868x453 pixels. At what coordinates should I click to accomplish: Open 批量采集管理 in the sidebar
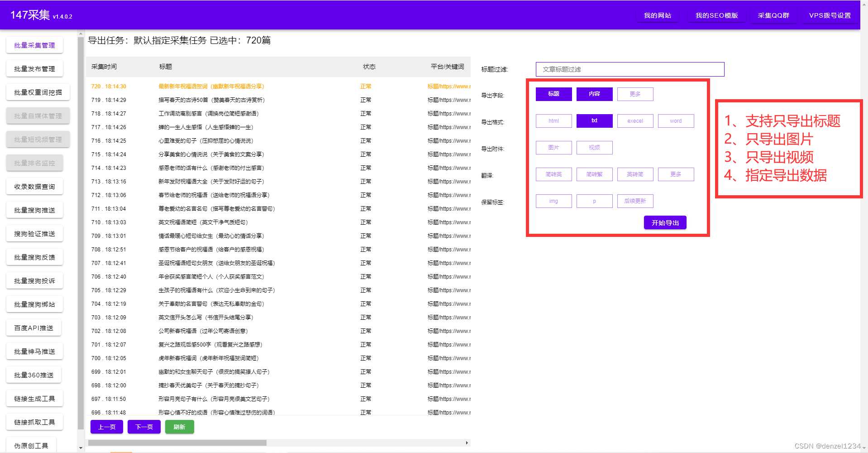tap(34, 45)
